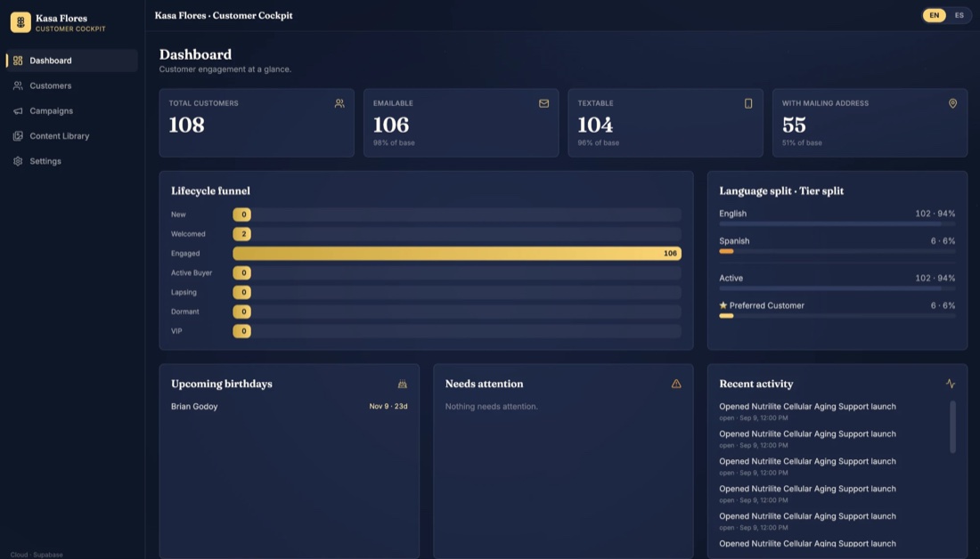Click the Textable value 104
The height and width of the screenshot is (559, 980).
click(595, 125)
